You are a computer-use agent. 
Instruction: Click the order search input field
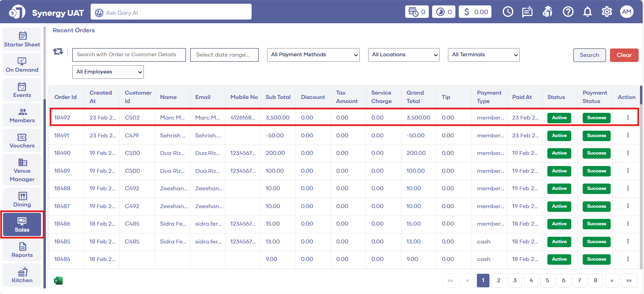(x=129, y=55)
